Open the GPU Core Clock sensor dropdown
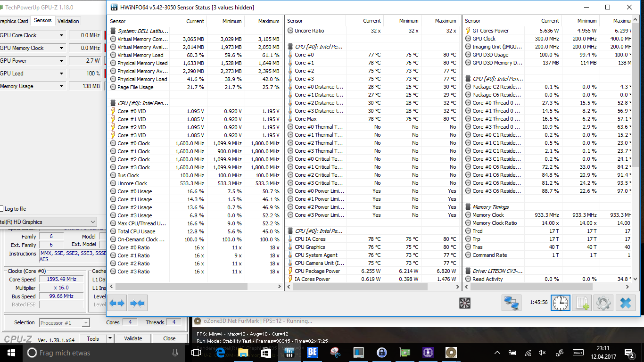 pyautogui.click(x=61, y=35)
